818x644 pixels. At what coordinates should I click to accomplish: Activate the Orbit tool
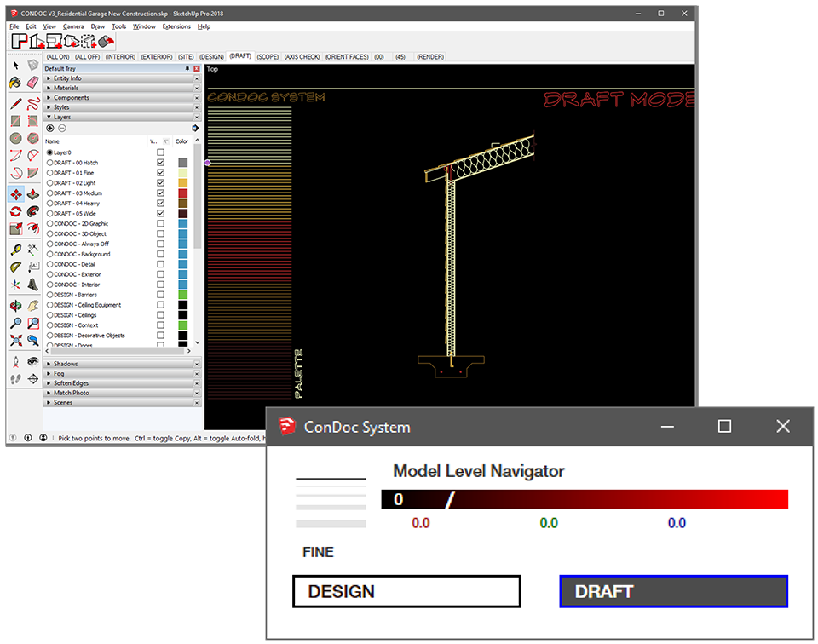click(15, 306)
